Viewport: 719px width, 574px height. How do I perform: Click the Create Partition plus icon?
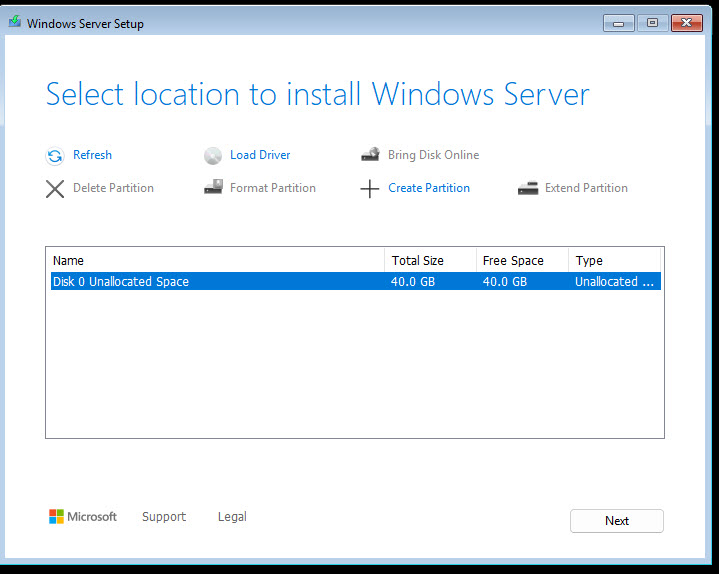point(370,188)
